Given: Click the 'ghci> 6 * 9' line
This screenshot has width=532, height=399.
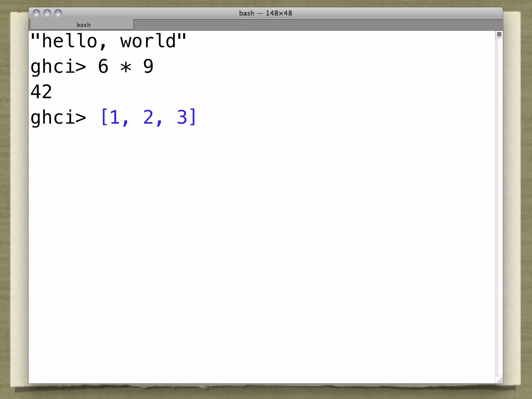Looking at the screenshot, I should (92, 67).
